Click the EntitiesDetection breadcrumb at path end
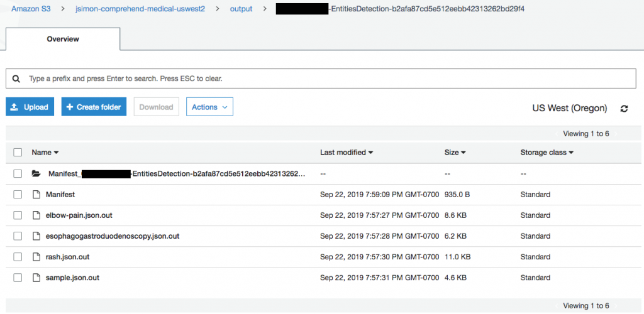The height and width of the screenshot is (314, 644). pyautogui.click(x=400, y=9)
